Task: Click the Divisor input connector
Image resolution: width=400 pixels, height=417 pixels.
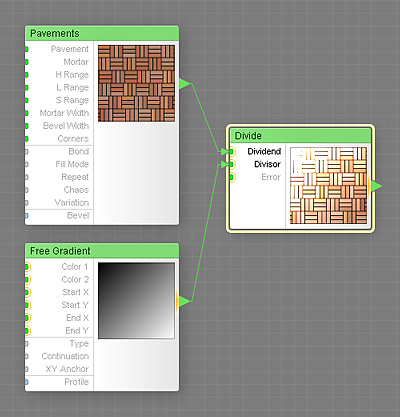Action: pos(232,164)
